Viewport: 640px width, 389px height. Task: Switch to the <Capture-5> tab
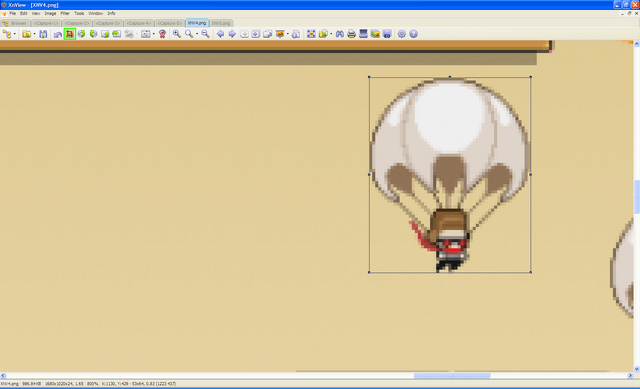[x=170, y=23]
